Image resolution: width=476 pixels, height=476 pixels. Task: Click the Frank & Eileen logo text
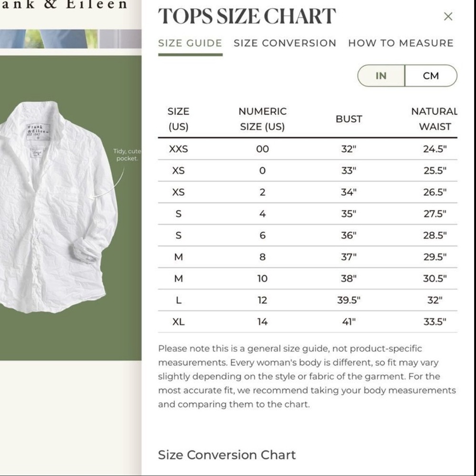tap(64, 5)
